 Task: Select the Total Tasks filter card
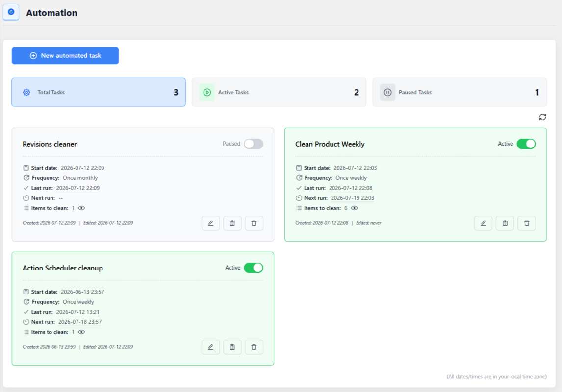(99, 92)
